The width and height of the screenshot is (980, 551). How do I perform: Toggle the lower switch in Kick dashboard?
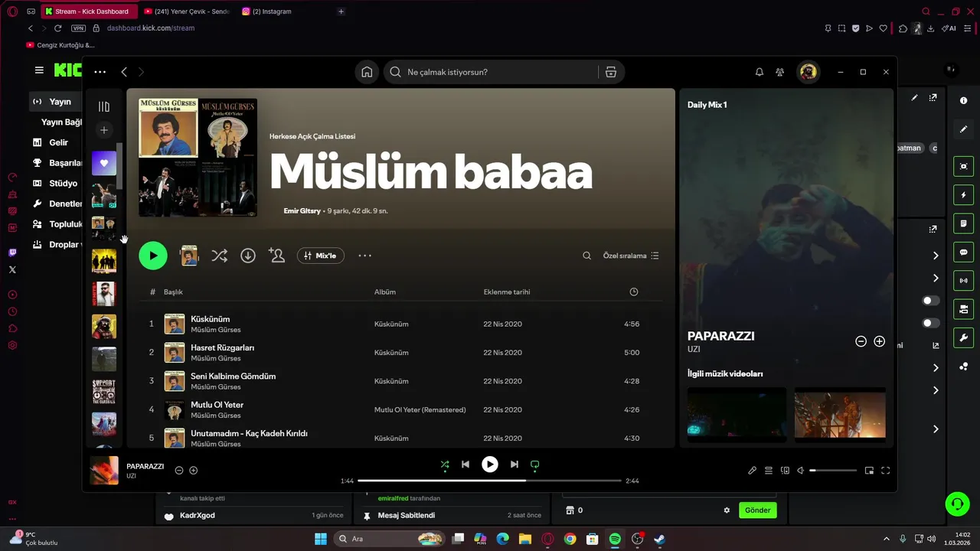pyautogui.click(x=931, y=323)
